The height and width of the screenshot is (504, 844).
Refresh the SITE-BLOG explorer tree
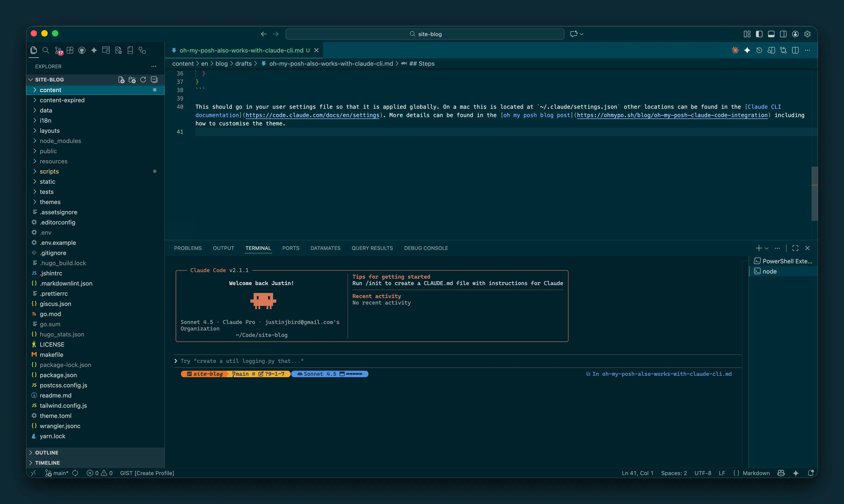(x=143, y=79)
